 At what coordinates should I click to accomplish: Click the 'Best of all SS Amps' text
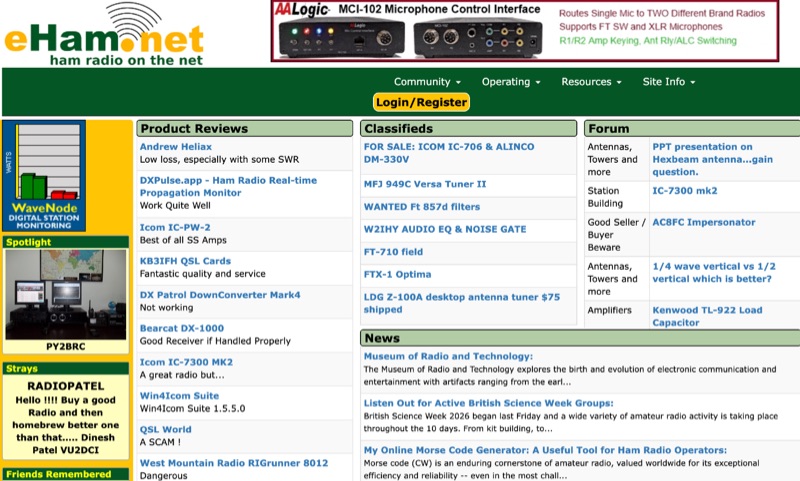(183, 240)
